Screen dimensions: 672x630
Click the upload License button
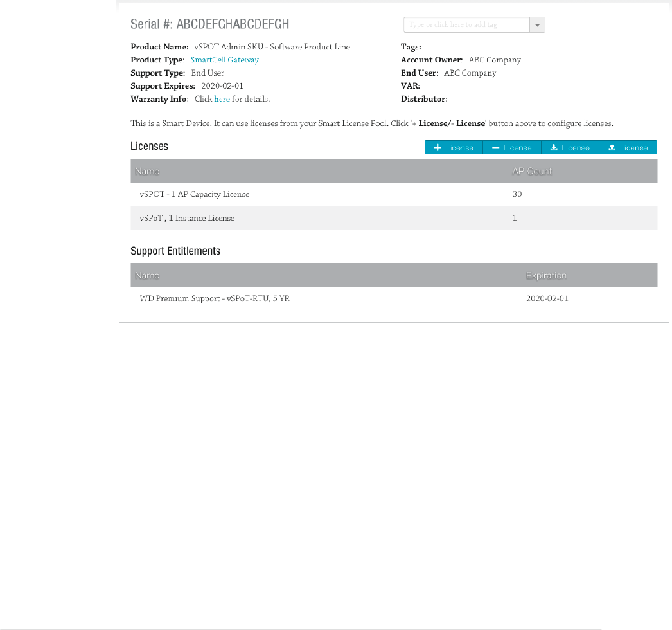(x=628, y=147)
